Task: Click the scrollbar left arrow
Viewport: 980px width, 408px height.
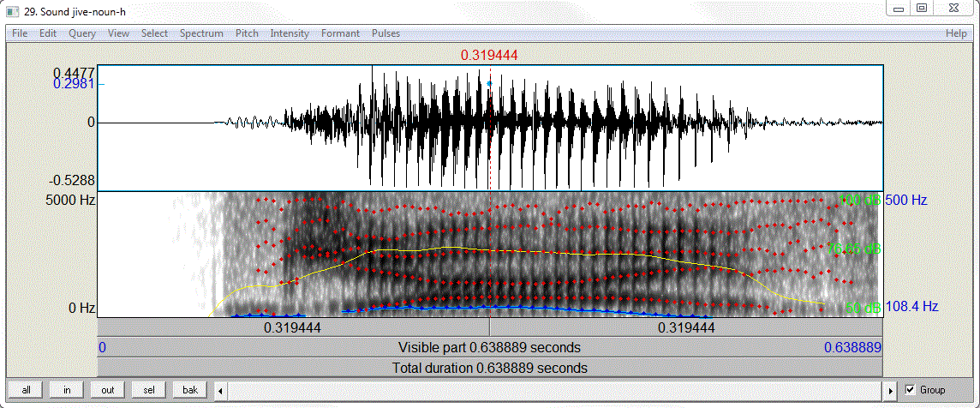Action: tap(221, 391)
